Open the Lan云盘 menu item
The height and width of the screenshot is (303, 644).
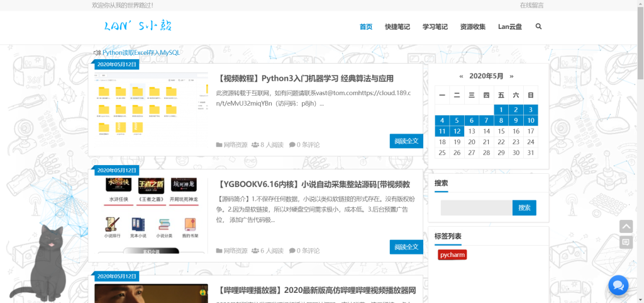[x=509, y=27]
